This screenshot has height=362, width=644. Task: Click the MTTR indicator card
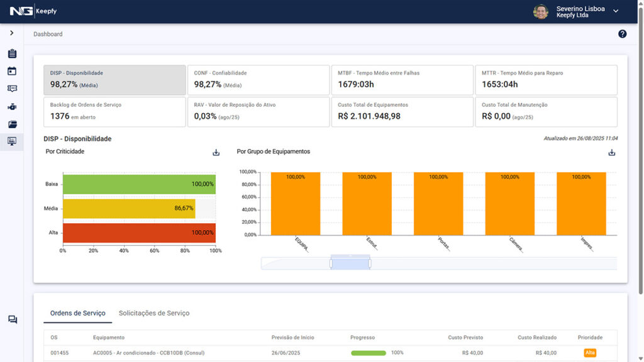(x=546, y=80)
